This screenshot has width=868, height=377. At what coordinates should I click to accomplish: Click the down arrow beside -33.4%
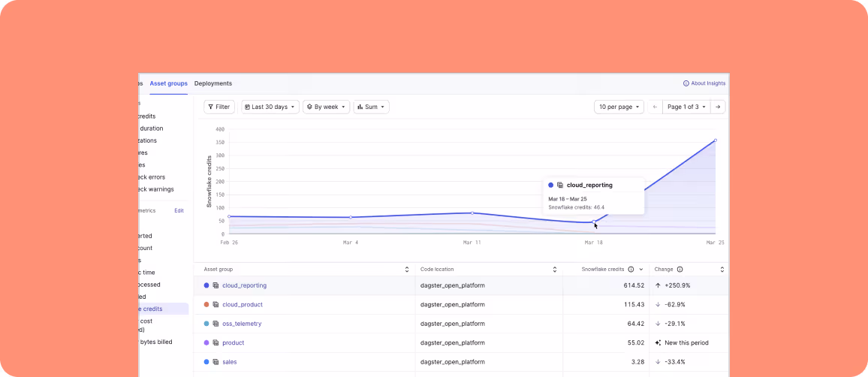click(658, 362)
